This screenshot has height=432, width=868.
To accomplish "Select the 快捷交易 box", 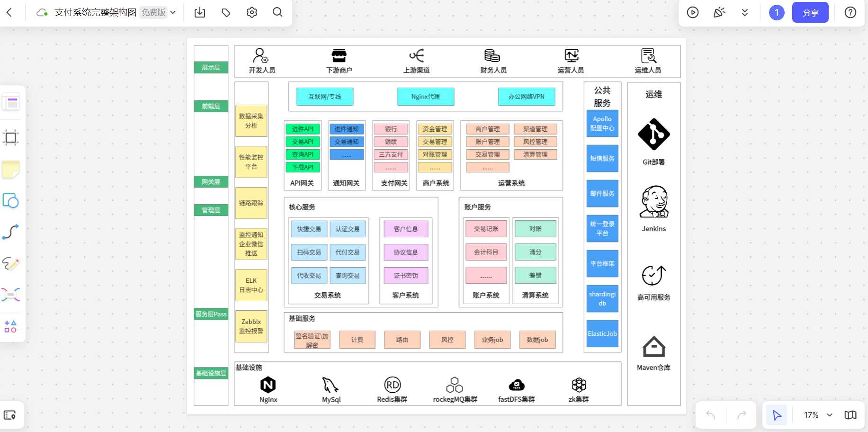I will (x=309, y=229).
